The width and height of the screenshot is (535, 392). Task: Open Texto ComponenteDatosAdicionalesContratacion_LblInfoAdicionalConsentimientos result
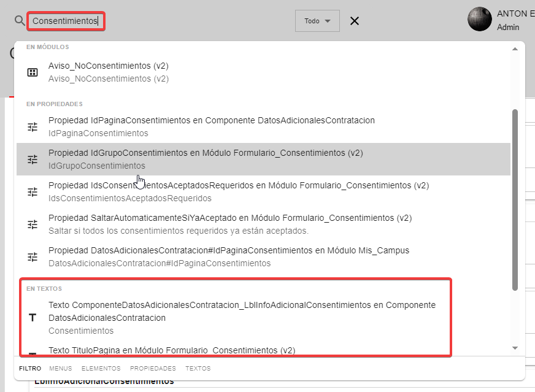(263, 318)
